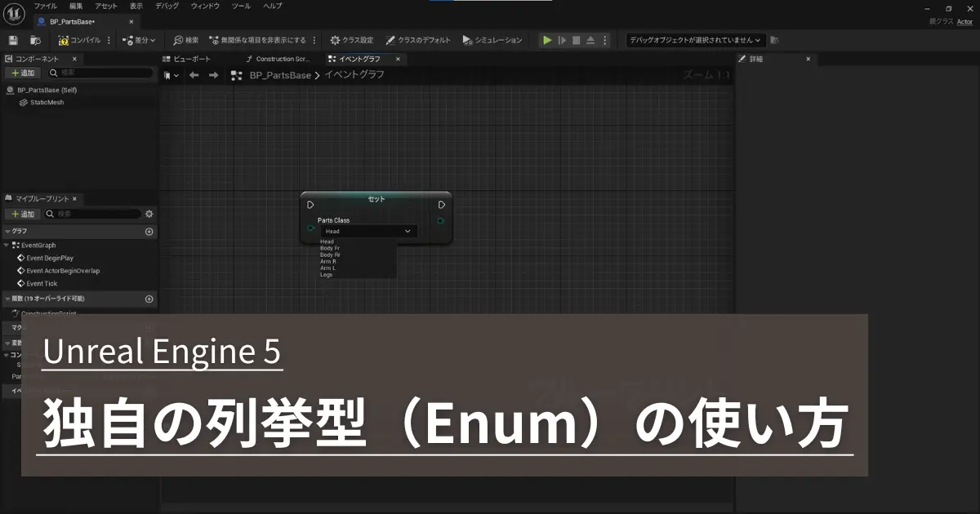Click the 検索 (search) magnifier icon
Image resolution: width=980 pixels, height=514 pixels.
click(179, 39)
